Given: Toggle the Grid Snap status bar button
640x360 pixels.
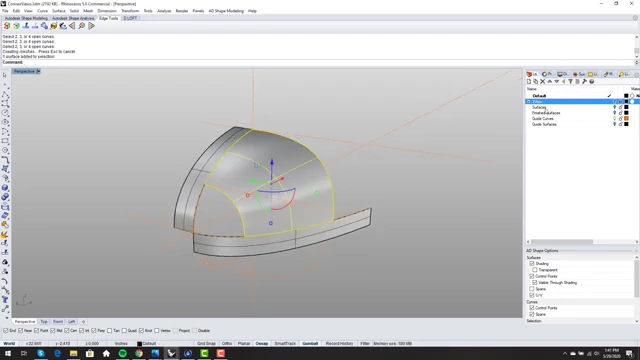Looking at the screenshot, I should pos(206,344).
